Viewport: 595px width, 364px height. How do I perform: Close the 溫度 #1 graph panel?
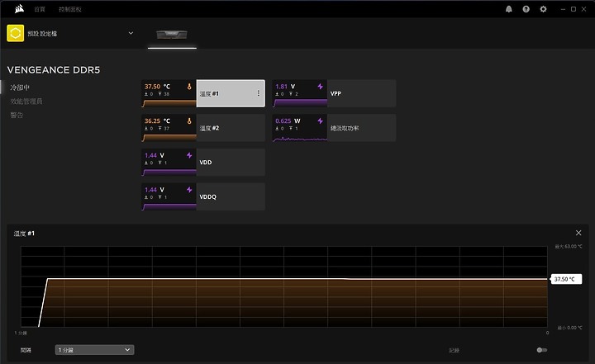[578, 233]
